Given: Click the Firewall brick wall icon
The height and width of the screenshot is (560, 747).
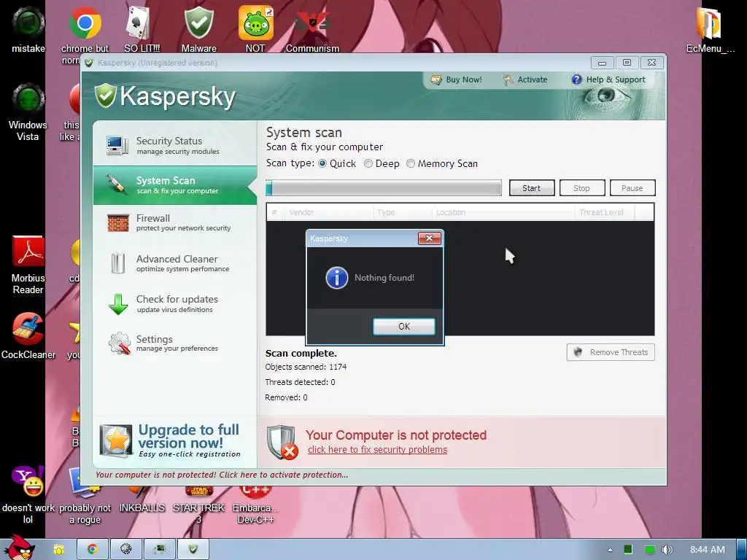Looking at the screenshot, I should [117, 223].
